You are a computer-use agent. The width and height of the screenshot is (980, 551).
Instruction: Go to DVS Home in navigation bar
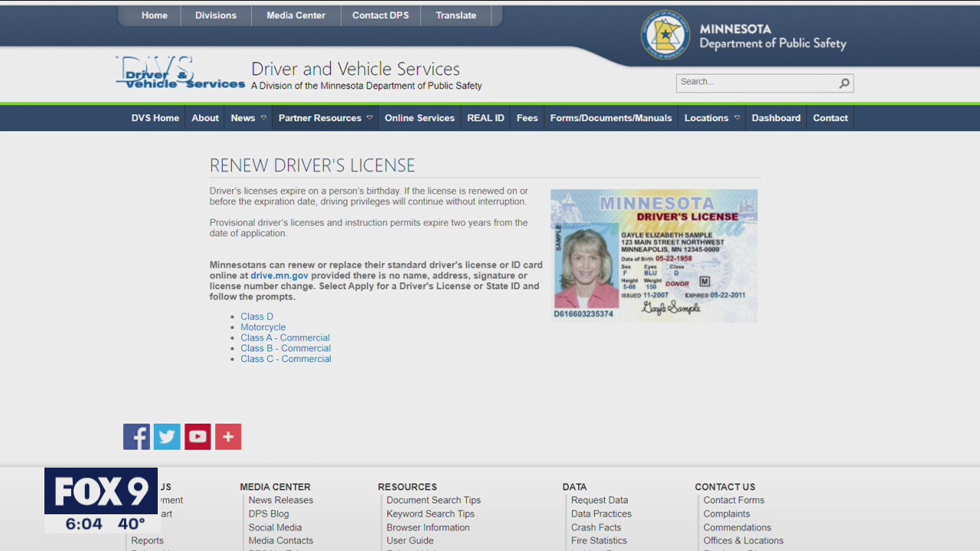[155, 118]
